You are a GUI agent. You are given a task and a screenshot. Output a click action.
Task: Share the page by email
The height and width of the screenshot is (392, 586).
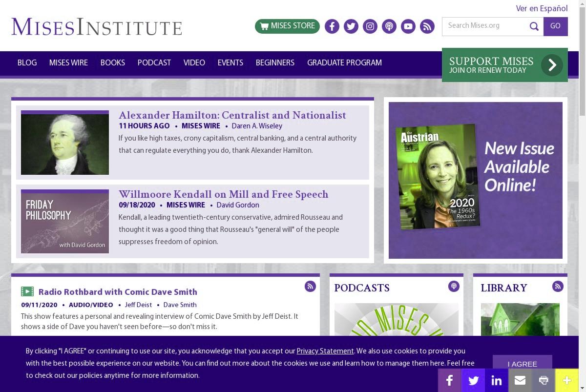520,380
